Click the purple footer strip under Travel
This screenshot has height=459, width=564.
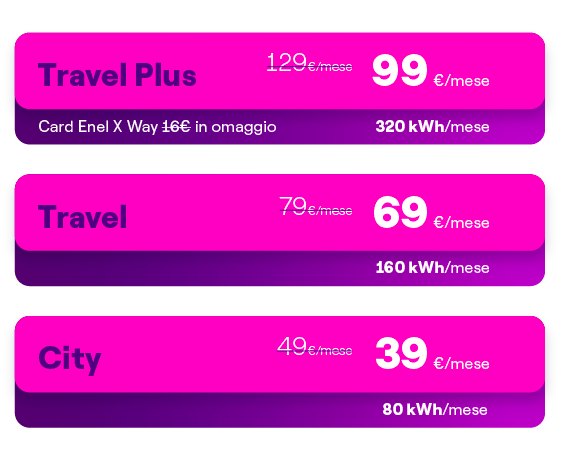pos(280,268)
